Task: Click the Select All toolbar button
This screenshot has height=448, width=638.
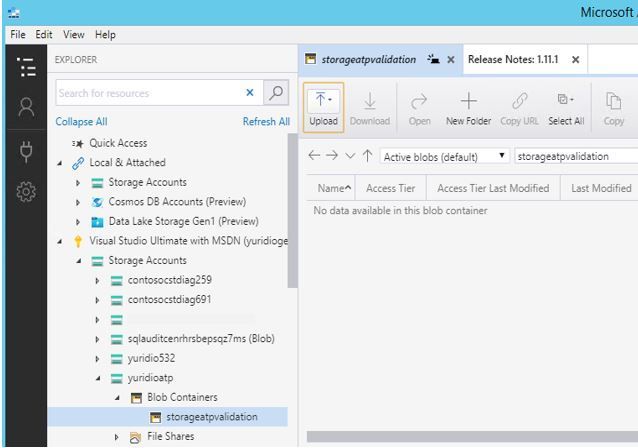Action: (x=566, y=109)
